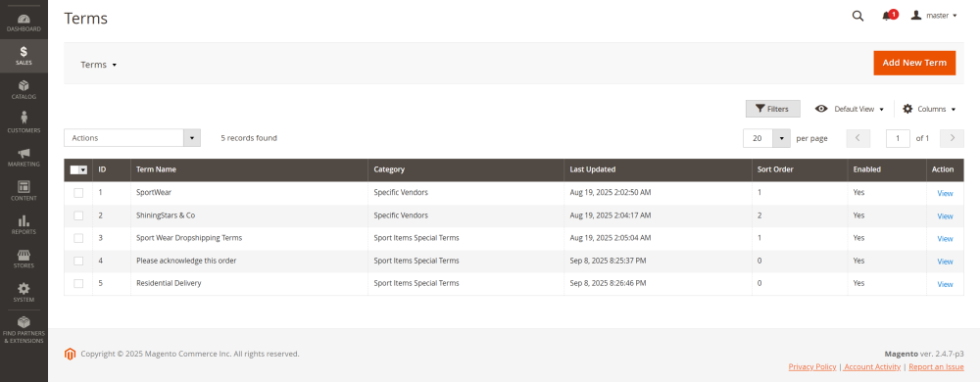The image size is (980, 382).
Task: Open the per page size dropdown
Action: click(x=782, y=138)
